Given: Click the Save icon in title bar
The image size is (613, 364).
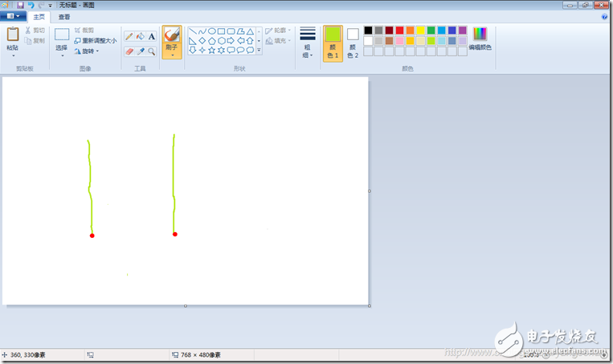Looking at the screenshot, I should coord(20,5).
